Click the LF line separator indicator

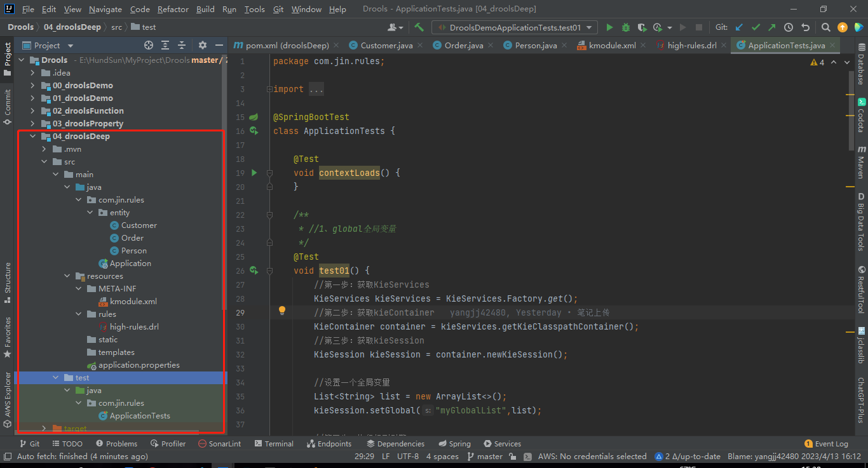tap(385, 457)
